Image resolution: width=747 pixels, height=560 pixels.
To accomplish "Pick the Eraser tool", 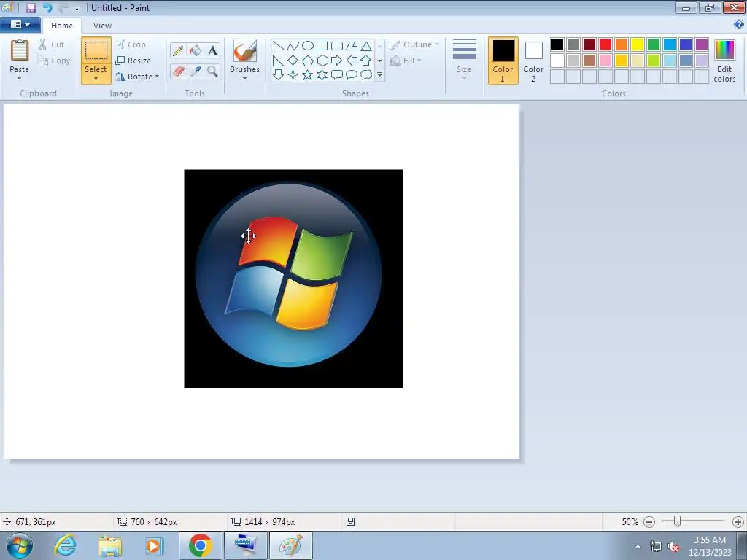I will (x=178, y=71).
